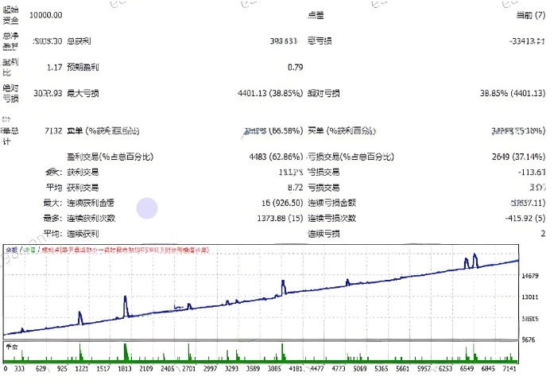
Task: Click the 余额 balance legend in chart
Action: click(x=12, y=250)
